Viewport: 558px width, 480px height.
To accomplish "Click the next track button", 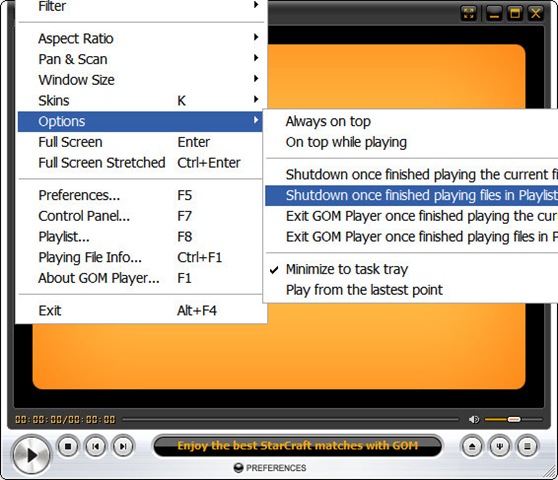I will click(x=123, y=446).
